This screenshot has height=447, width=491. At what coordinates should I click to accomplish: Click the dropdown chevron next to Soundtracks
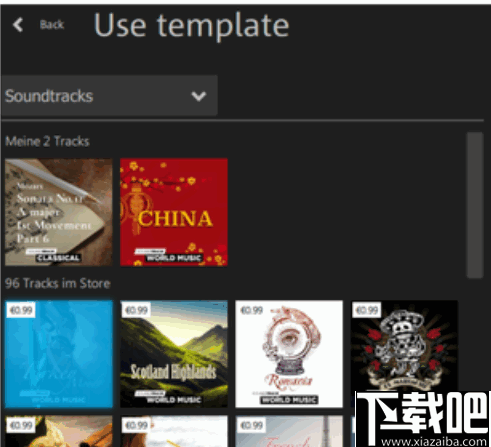pyautogui.click(x=199, y=96)
